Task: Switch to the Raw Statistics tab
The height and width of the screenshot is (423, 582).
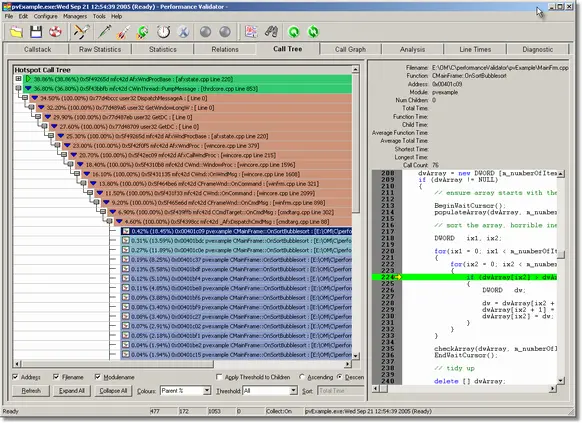Action: [100, 49]
